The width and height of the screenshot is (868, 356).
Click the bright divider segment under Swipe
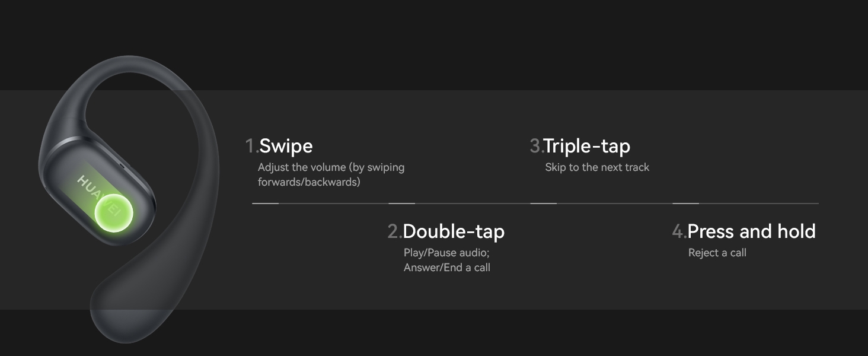(x=265, y=204)
